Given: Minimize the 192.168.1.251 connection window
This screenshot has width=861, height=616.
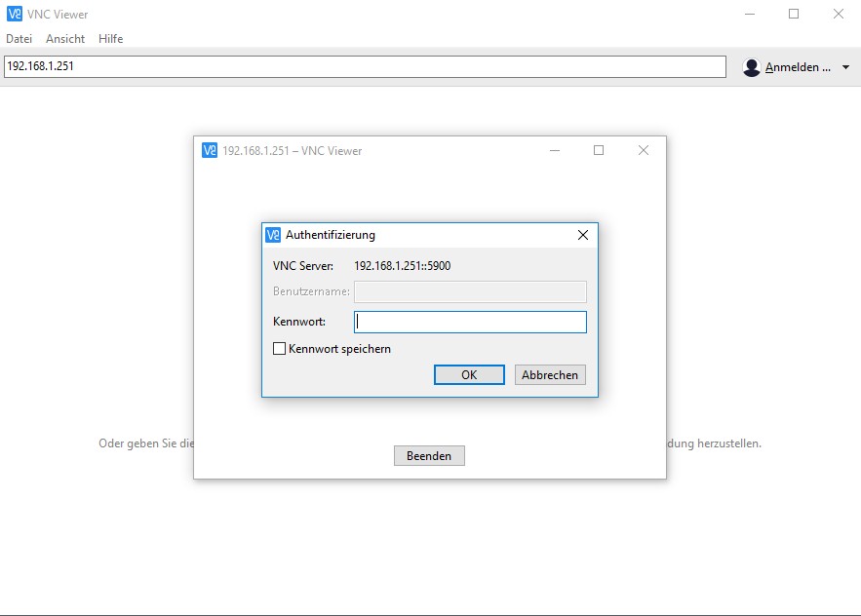Looking at the screenshot, I should click(x=554, y=150).
